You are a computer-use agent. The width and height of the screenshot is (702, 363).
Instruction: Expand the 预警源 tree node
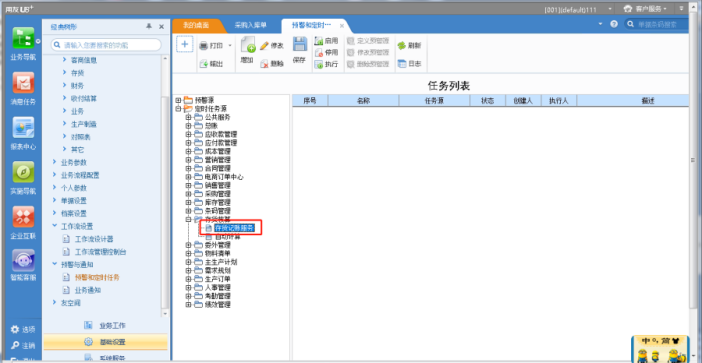point(178,100)
